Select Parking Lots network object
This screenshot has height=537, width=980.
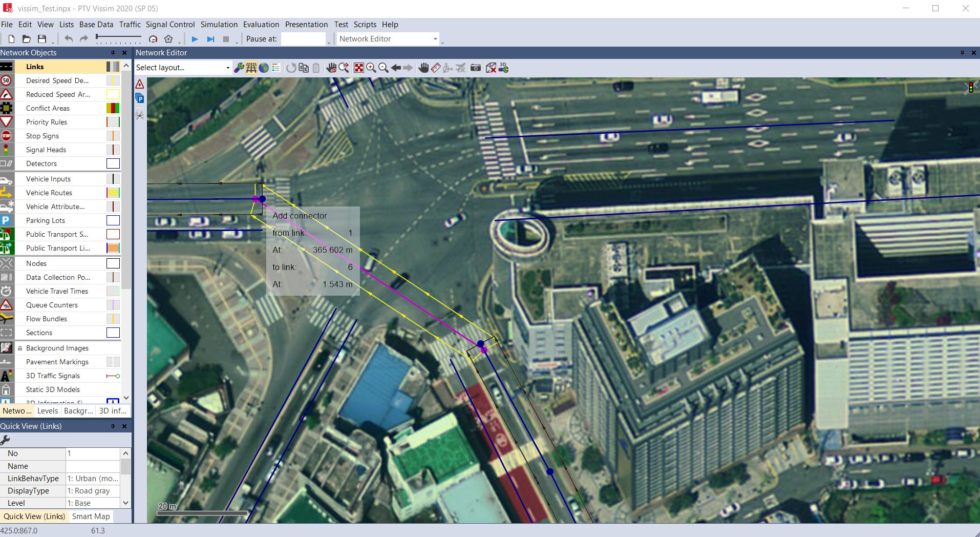[46, 220]
